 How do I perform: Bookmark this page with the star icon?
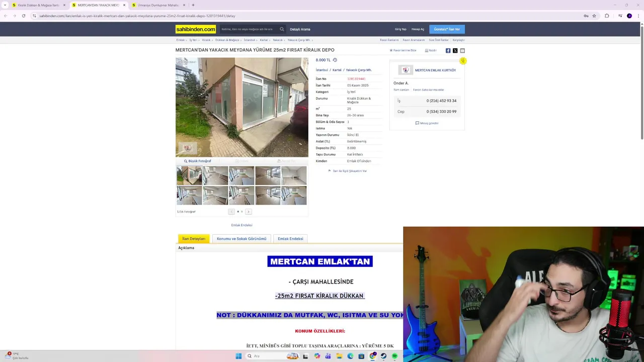pos(594,16)
